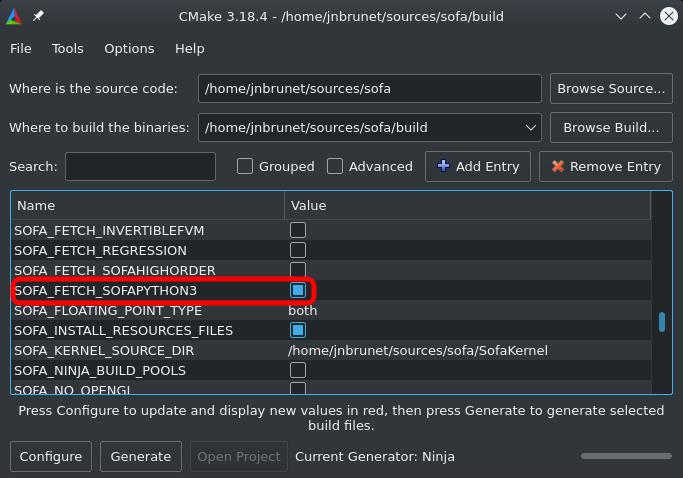Select SOFA_FETCH_SOFAHIGHORDER row name
This screenshot has height=478, width=683.
[x=115, y=271]
